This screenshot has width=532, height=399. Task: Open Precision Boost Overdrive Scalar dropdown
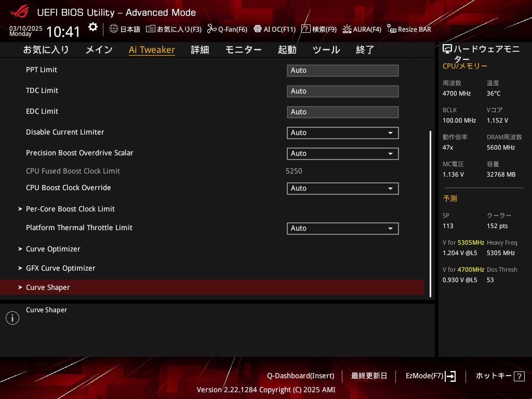point(343,153)
